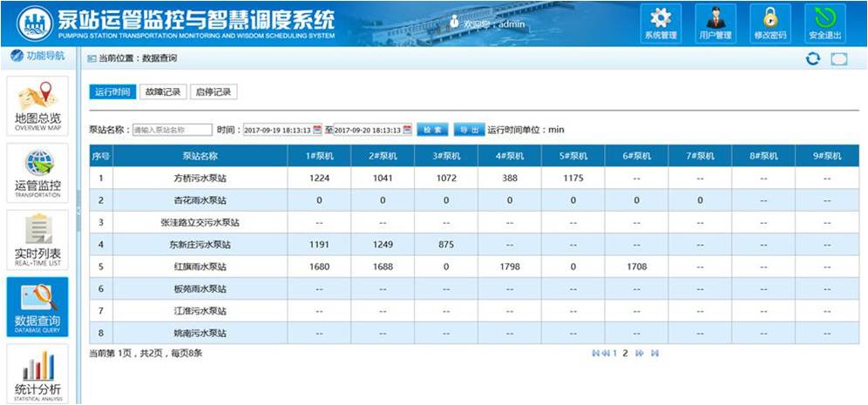Switch to 启停记录 tab
Viewport: 868px width, 405px height.
213,92
